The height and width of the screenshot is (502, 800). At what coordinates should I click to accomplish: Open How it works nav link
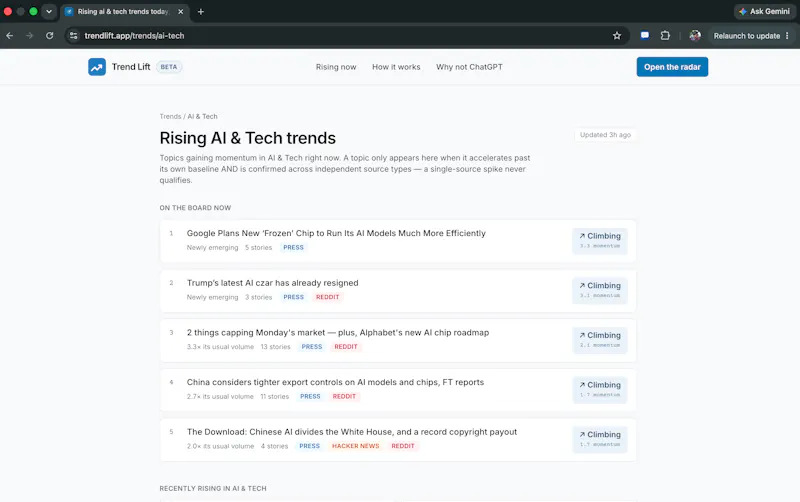click(396, 67)
